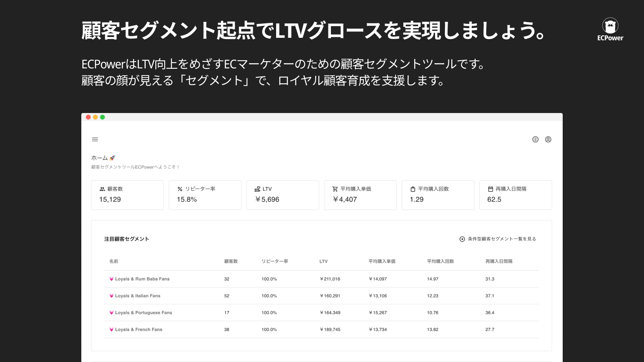Viewport: 644px width, 362px height.
Task: Click the yellow minimize window dot
Action: (95, 117)
